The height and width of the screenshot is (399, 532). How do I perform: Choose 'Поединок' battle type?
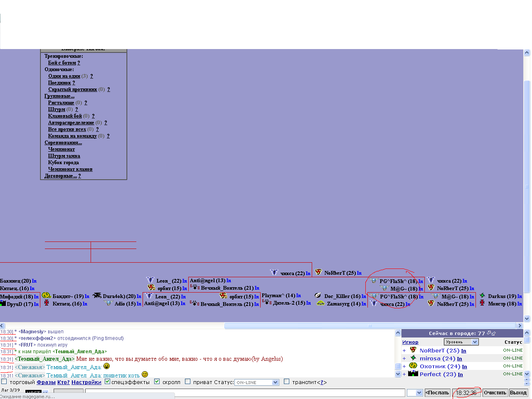(x=59, y=83)
